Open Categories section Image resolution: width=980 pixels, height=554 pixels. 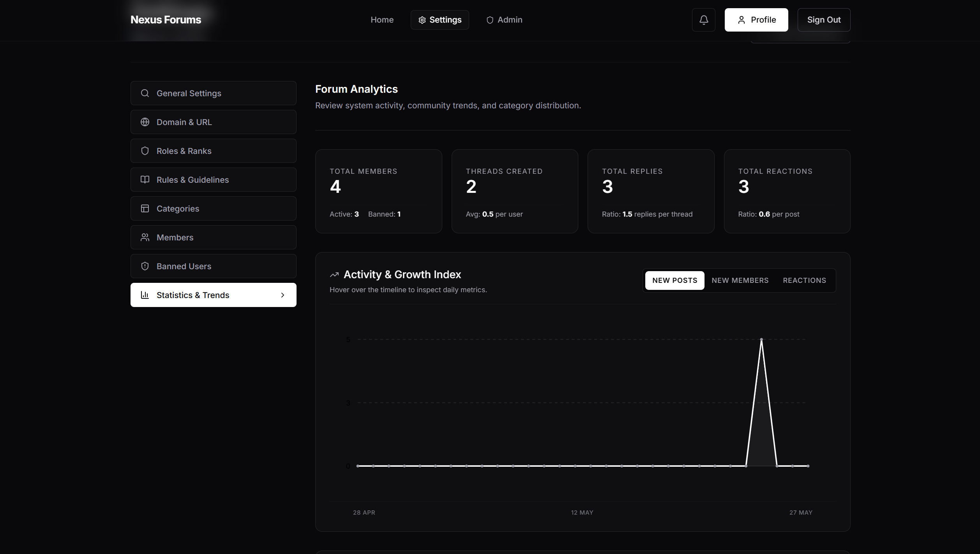point(213,208)
